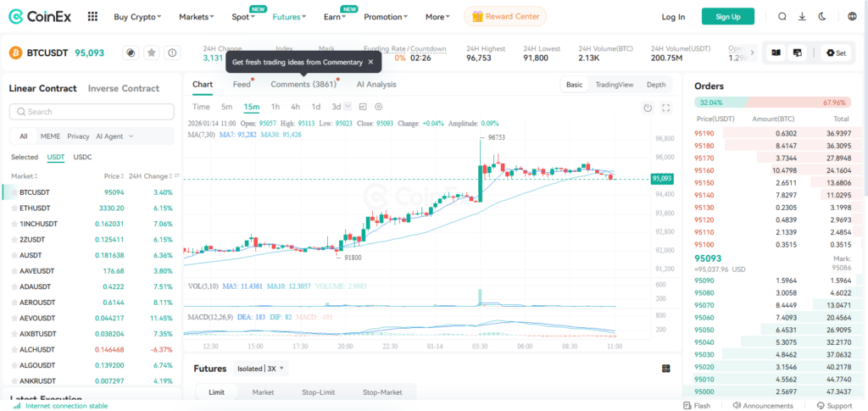The width and height of the screenshot is (868, 411).
Task: Filter markets by USDC
Action: tap(83, 157)
